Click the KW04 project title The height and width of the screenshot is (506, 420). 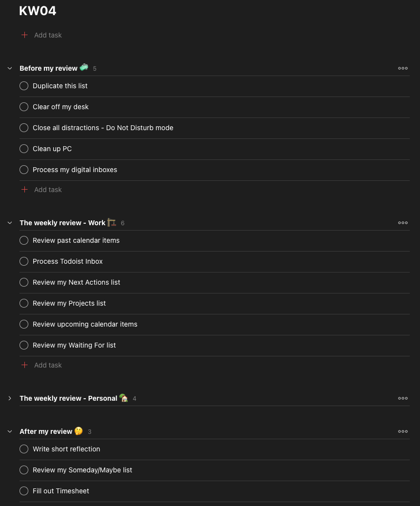(x=38, y=11)
